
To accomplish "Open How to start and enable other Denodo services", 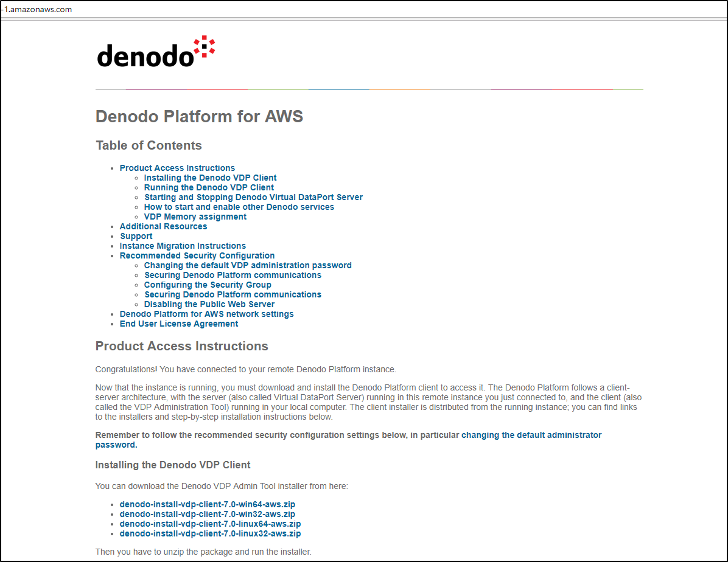I will (x=239, y=207).
